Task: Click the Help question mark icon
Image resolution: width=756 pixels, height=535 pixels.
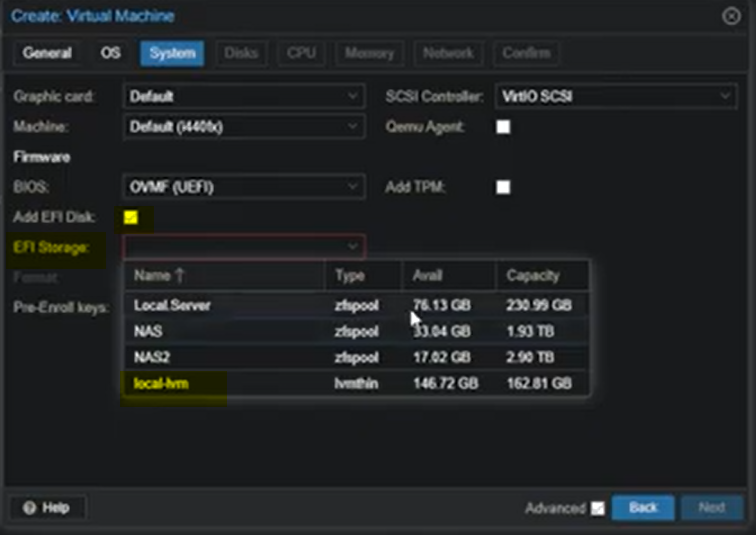Action: click(29, 508)
